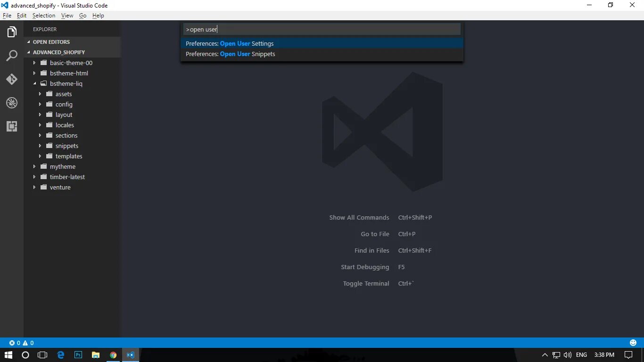Image resolution: width=644 pixels, height=362 pixels.
Task: Click the Find in Files hint text
Action: (x=372, y=250)
